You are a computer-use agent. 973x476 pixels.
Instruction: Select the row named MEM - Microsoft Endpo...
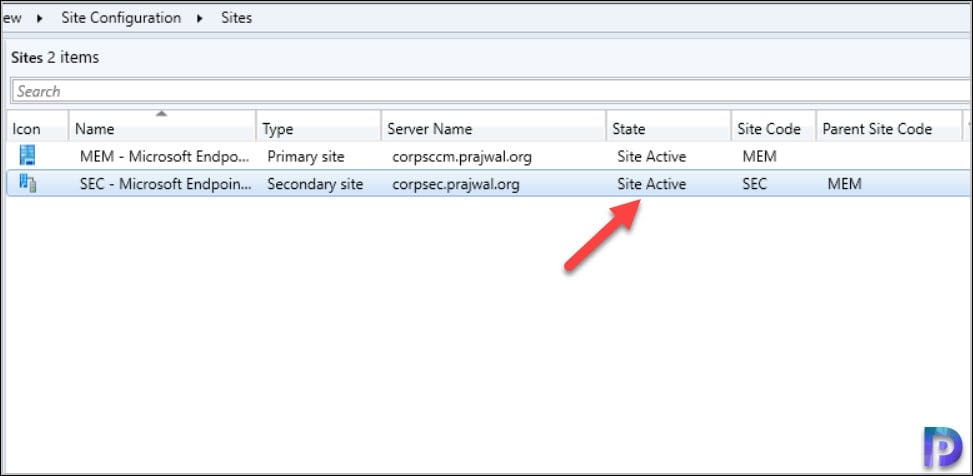click(486, 156)
